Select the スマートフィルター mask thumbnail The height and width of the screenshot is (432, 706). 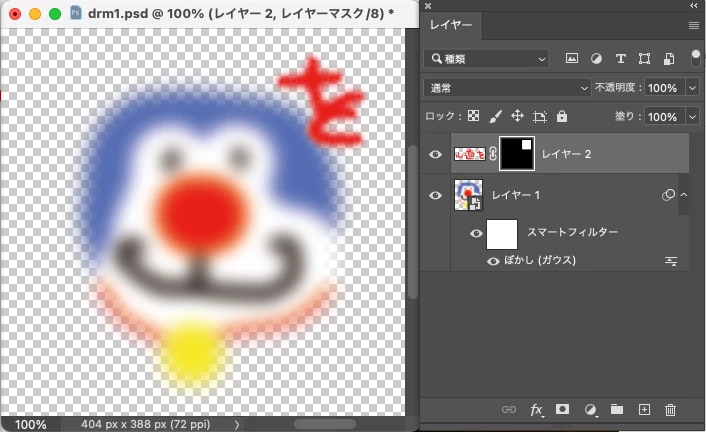point(502,234)
